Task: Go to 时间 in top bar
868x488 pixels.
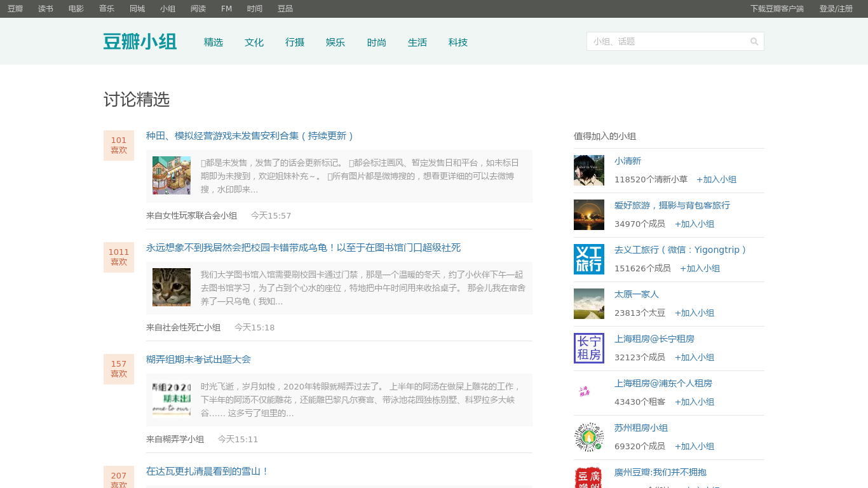Action: pos(255,9)
